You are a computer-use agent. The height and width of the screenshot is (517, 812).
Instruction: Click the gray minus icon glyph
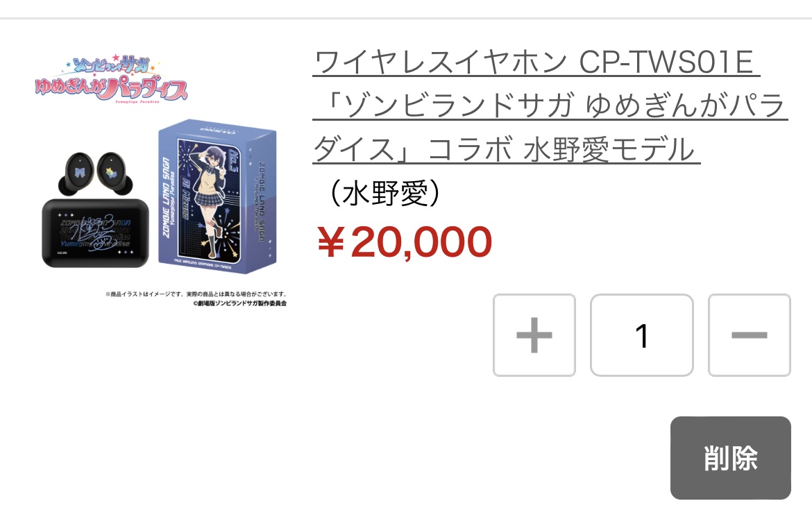tap(749, 335)
